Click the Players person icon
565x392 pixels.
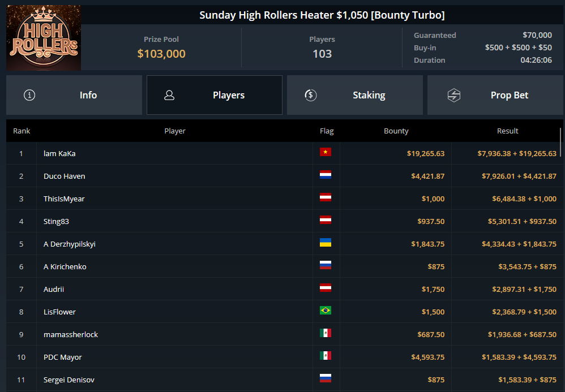169,95
